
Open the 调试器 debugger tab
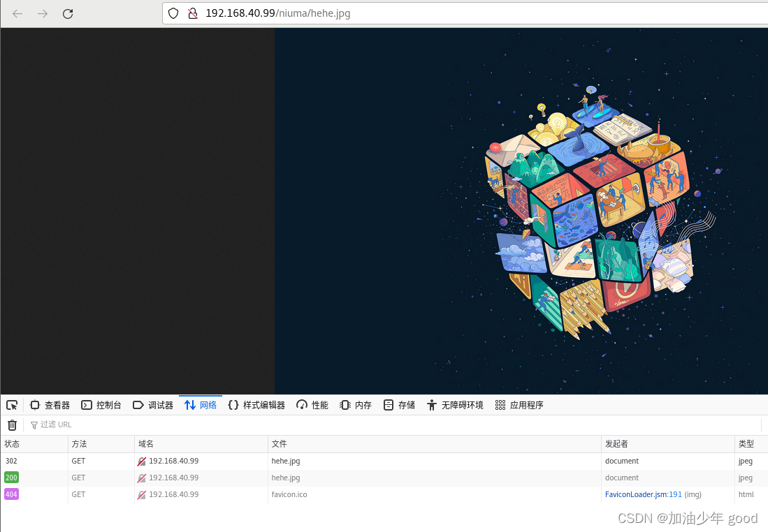(x=153, y=405)
